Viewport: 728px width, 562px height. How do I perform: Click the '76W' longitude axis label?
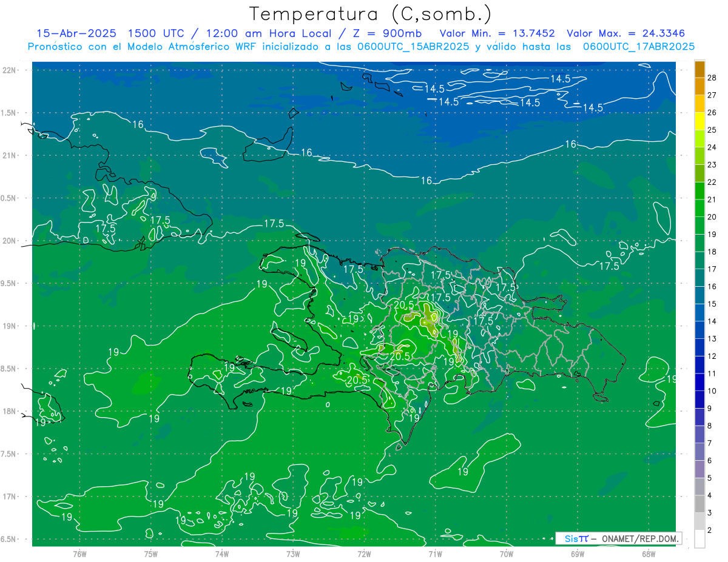tap(79, 554)
